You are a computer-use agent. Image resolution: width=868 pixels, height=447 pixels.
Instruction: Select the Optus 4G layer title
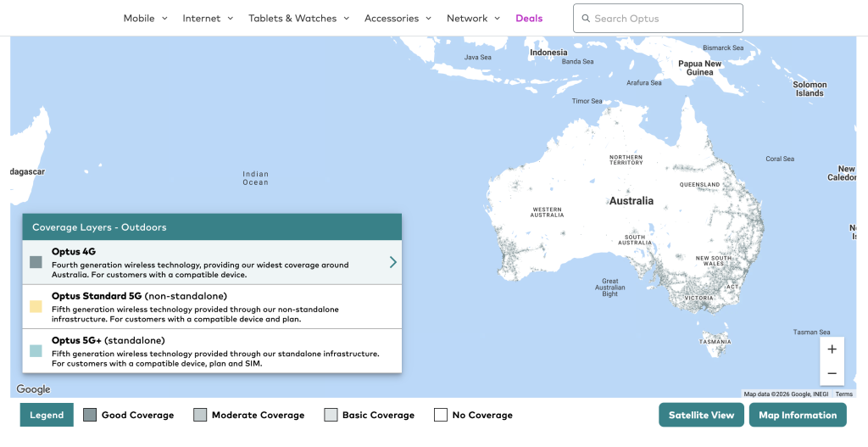[x=74, y=251]
